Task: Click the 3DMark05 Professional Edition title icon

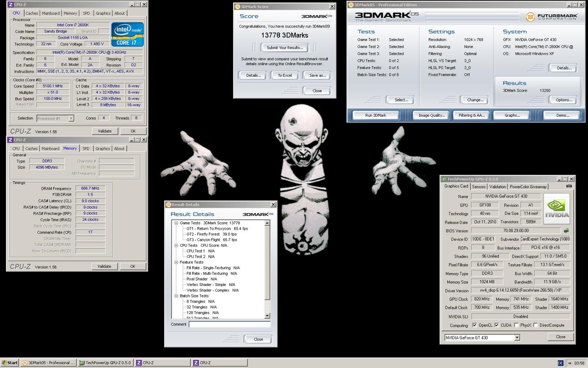Action: pos(351,5)
